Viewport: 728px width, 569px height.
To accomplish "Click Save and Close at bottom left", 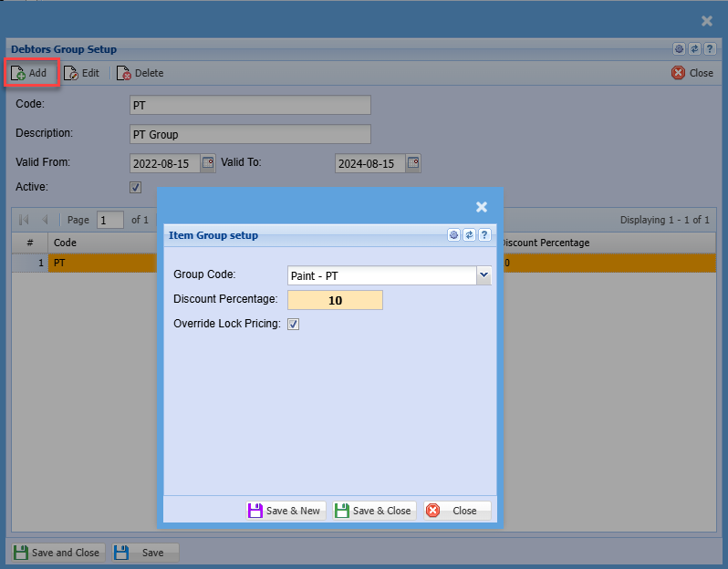I will [57, 553].
